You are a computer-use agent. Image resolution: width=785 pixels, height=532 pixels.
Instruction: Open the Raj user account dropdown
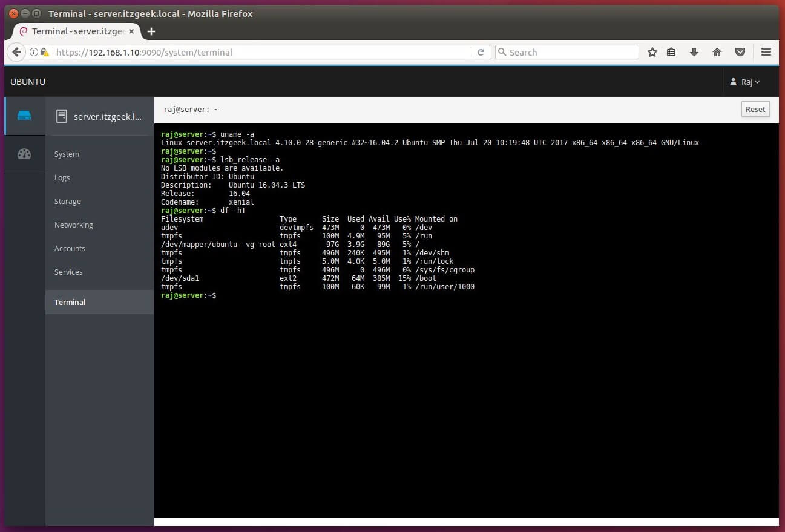[744, 82]
